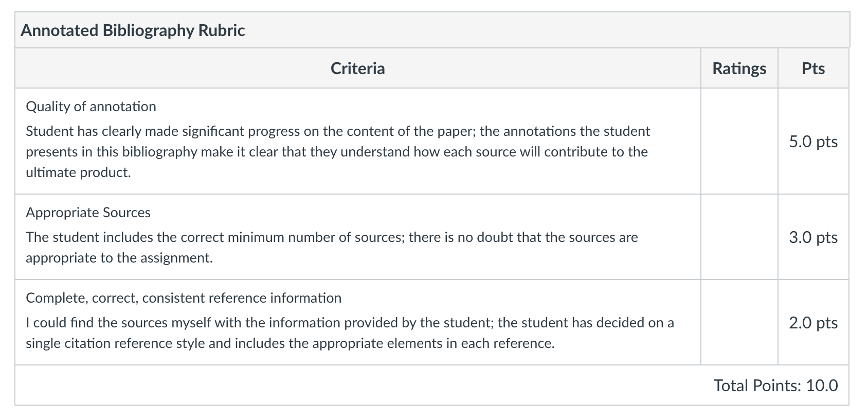Select the Criteria column header
This screenshot has width=868, height=419.
[357, 68]
